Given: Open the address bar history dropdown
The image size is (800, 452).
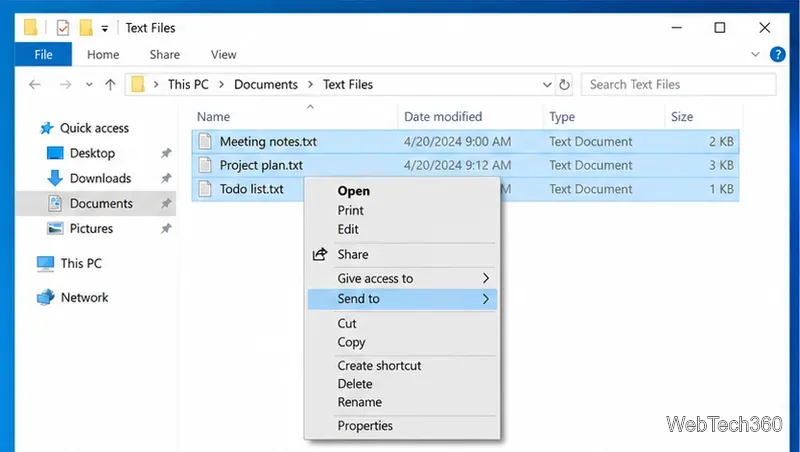Looking at the screenshot, I should (547, 85).
